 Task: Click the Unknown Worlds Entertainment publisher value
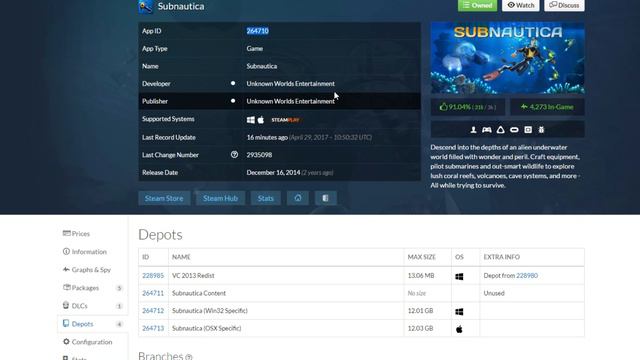click(x=291, y=101)
